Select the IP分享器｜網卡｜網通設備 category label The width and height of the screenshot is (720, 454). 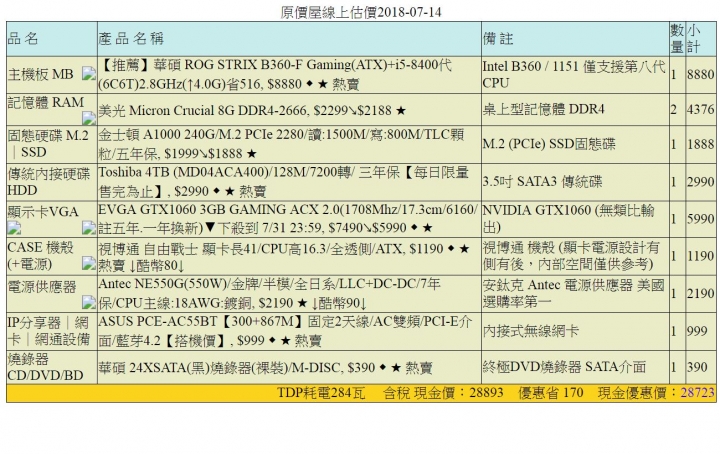(49, 331)
